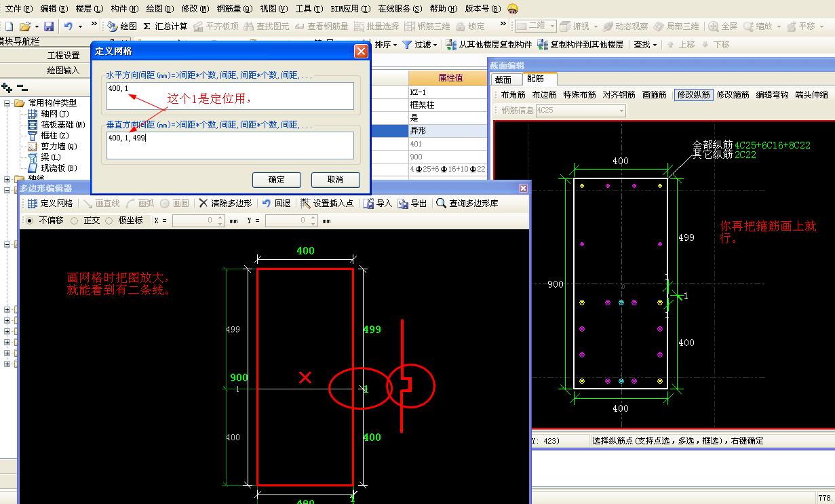Click the 过滤 filter funnel icon
Viewport: 835px width, 504px height.
[x=407, y=45]
